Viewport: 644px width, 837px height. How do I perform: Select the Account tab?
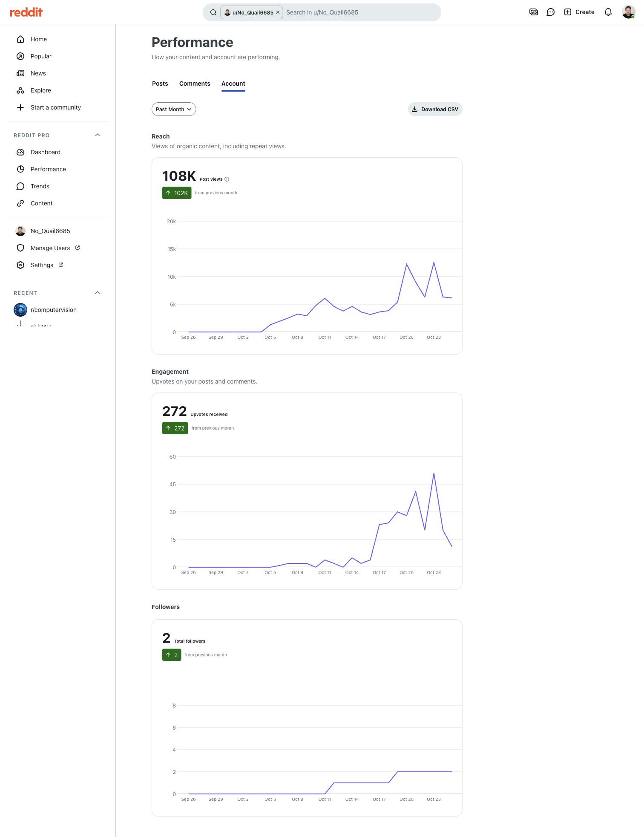pos(233,84)
